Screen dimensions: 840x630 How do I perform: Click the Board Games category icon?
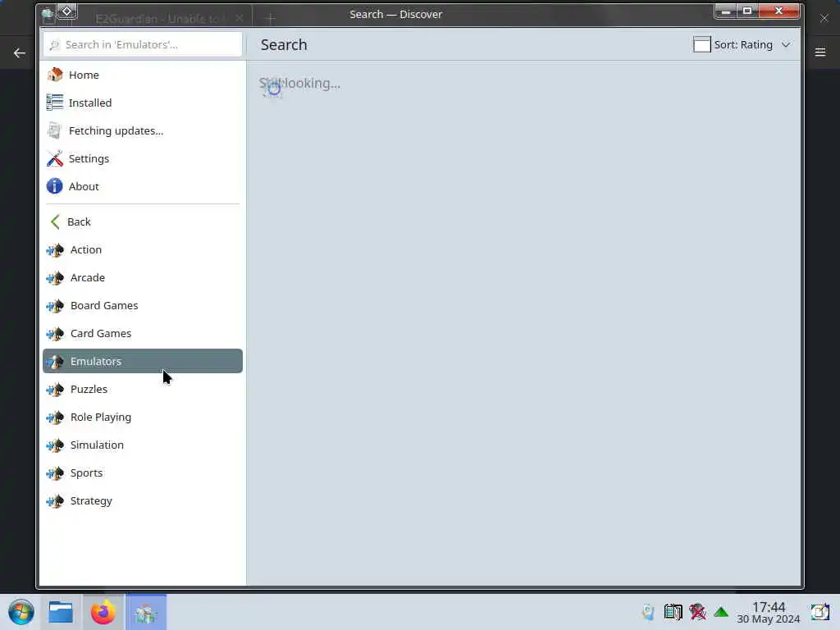[x=55, y=306]
